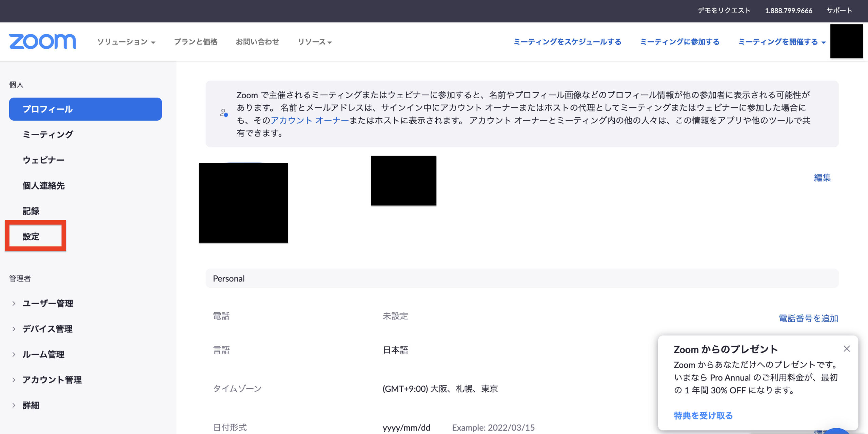Click デモをリクエスト in top bar
868x434 pixels.
point(724,11)
